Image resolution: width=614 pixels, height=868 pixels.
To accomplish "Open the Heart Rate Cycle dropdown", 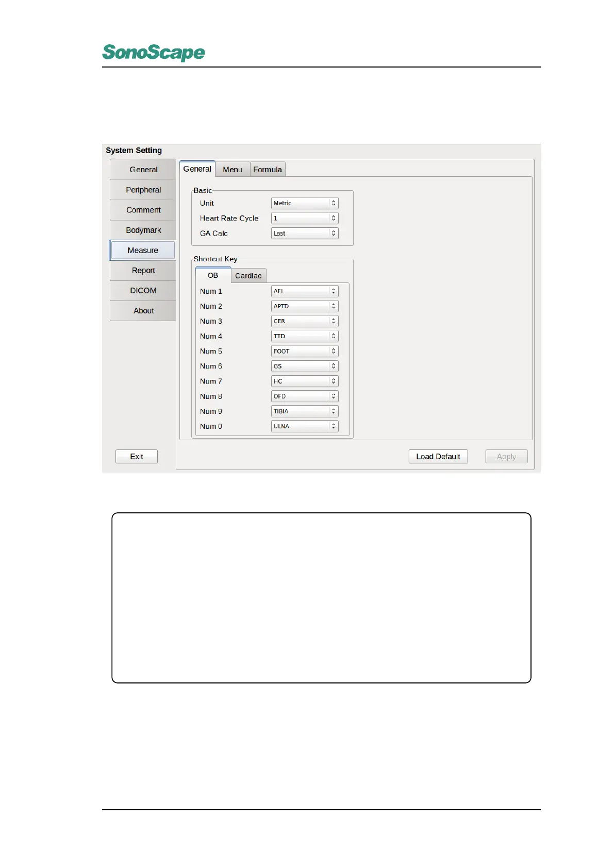I will (305, 218).
